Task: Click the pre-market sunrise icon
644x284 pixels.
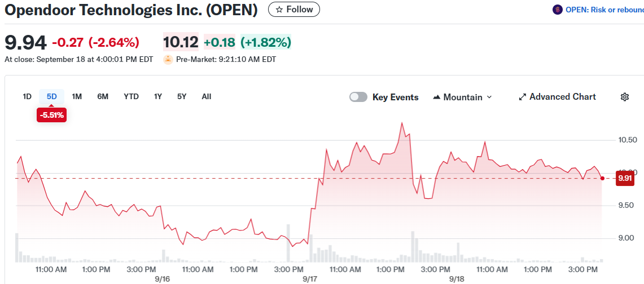Action: tap(168, 59)
